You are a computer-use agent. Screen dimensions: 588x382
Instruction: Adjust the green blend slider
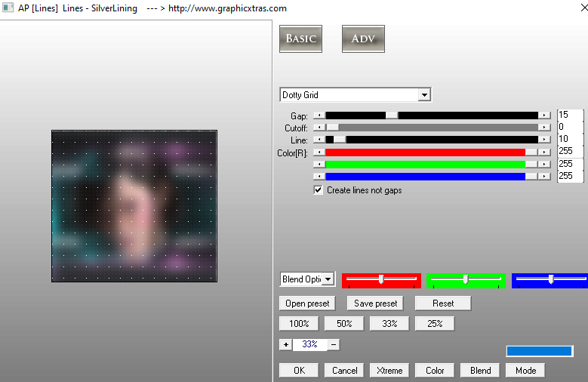pos(466,279)
